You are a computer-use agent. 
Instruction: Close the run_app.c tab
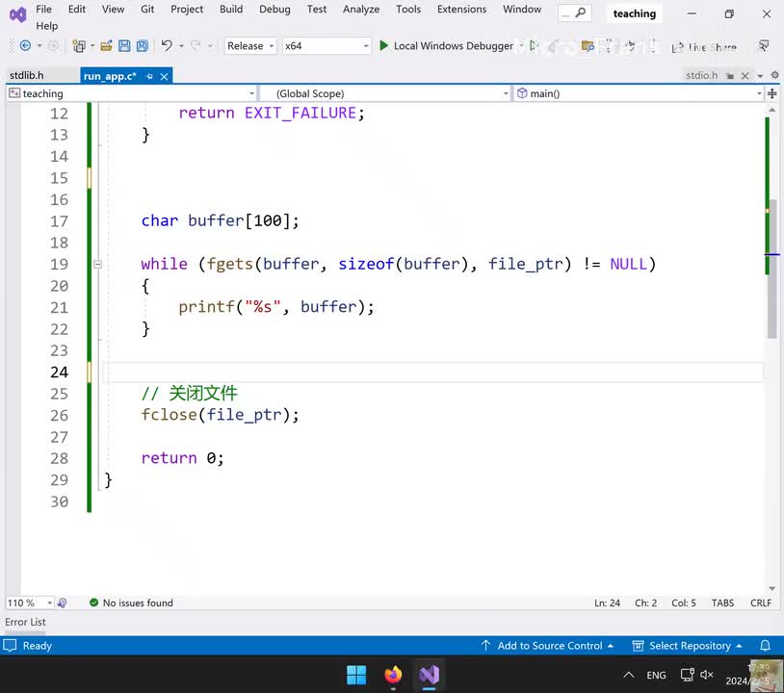164,76
